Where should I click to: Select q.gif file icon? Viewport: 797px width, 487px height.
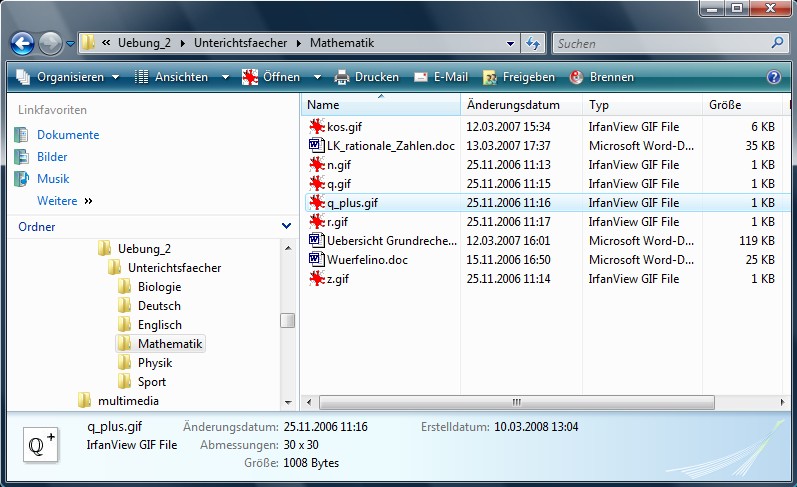317,184
